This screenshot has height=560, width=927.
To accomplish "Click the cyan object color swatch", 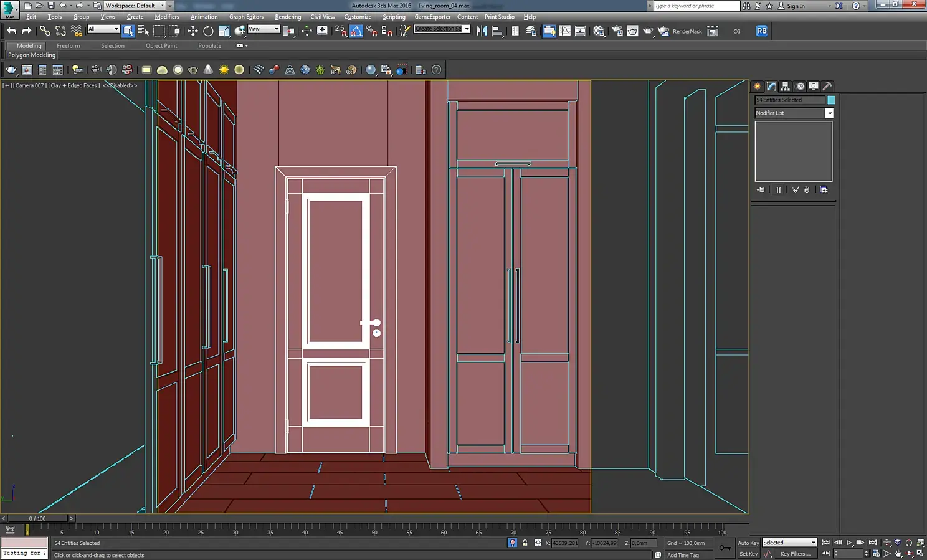I will point(831,100).
